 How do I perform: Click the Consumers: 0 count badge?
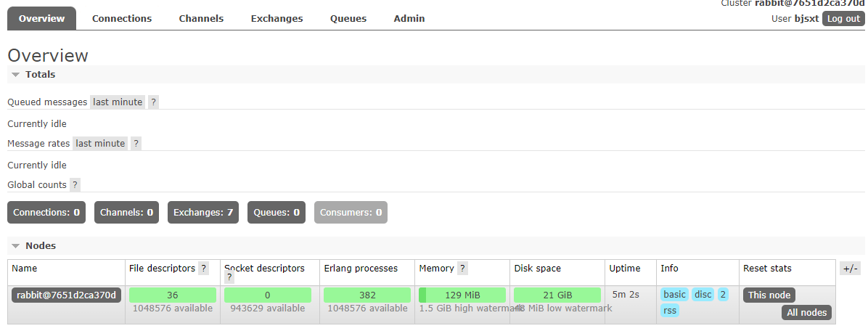pyautogui.click(x=351, y=213)
